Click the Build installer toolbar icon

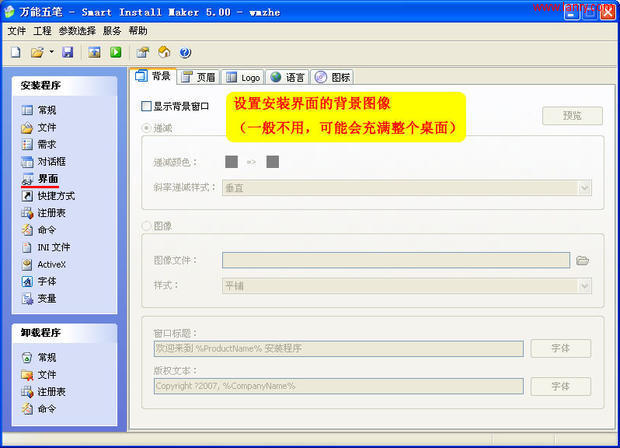(94, 52)
